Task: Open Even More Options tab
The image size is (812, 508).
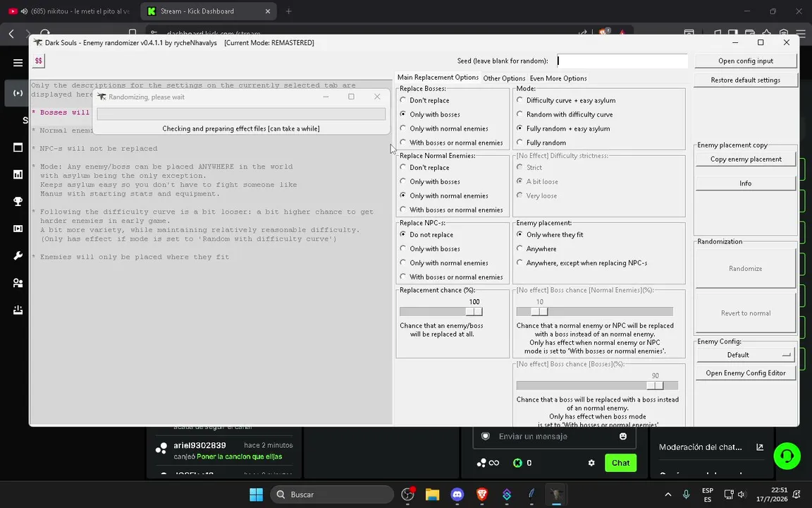Action: pyautogui.click(x=558, y=78)
